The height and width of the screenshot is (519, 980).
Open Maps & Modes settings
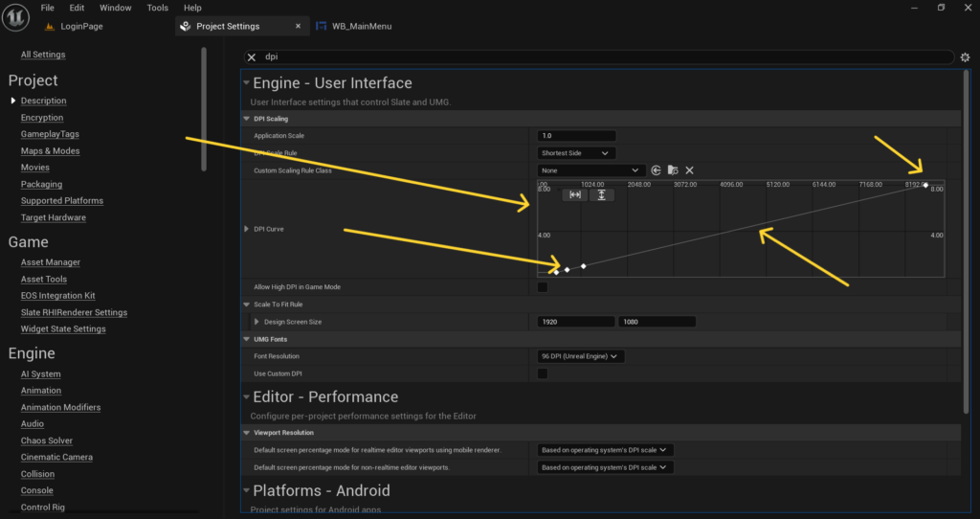coord(50,150)
